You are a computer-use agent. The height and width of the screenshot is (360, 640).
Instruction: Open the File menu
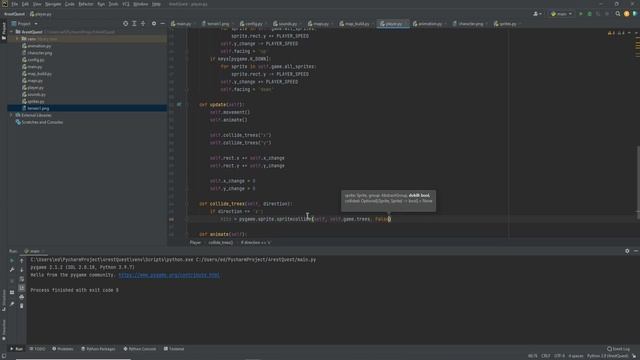coord(15,4)
